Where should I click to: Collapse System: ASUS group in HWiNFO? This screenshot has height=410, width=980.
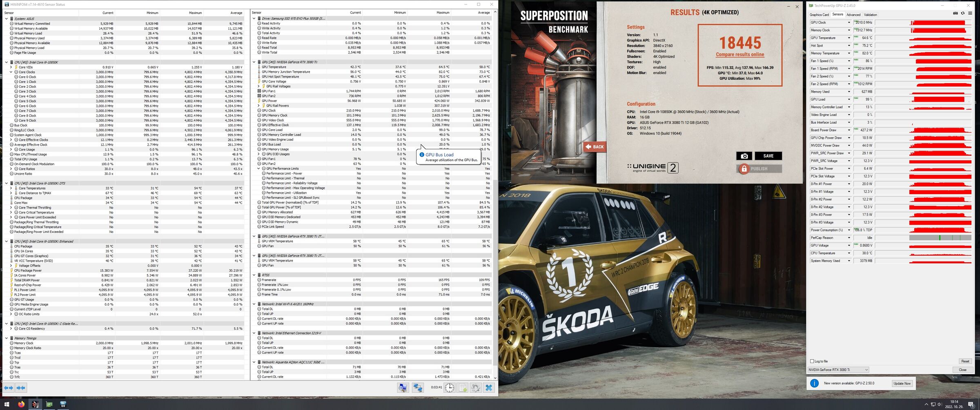point(6,19)
